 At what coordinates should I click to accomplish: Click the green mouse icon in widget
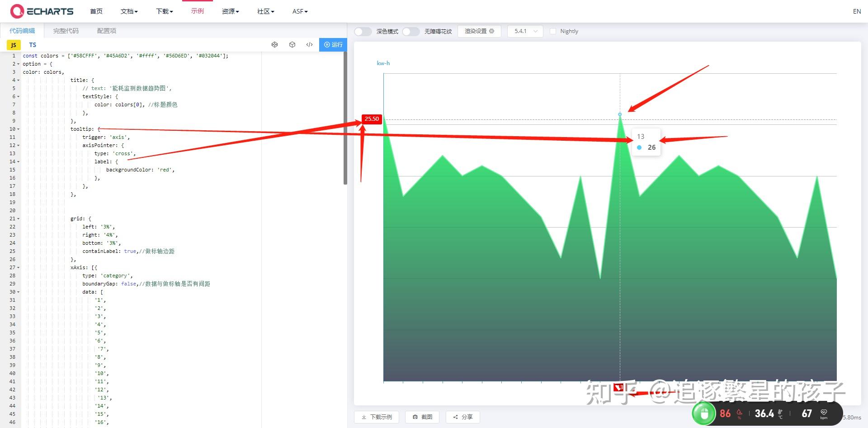pos(704,414)
